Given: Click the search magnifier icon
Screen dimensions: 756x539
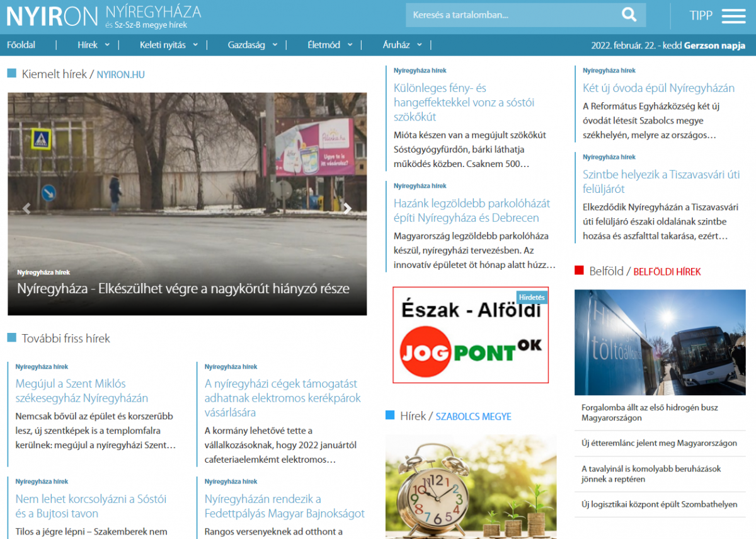Looking at the screenshot, I should tap(629, 14).
